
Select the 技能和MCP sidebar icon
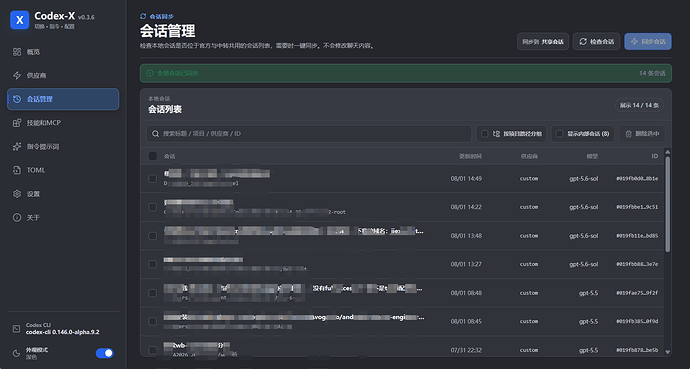coord(17,123)
